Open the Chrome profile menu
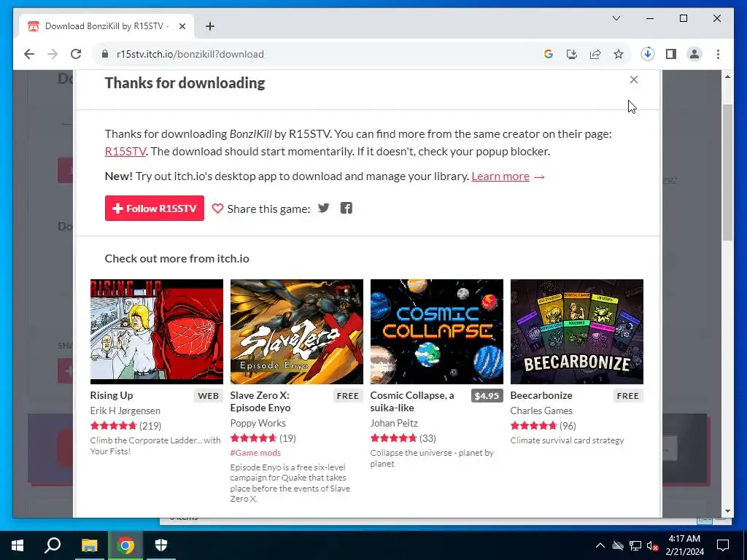The image size is (747, 560). 694,54
